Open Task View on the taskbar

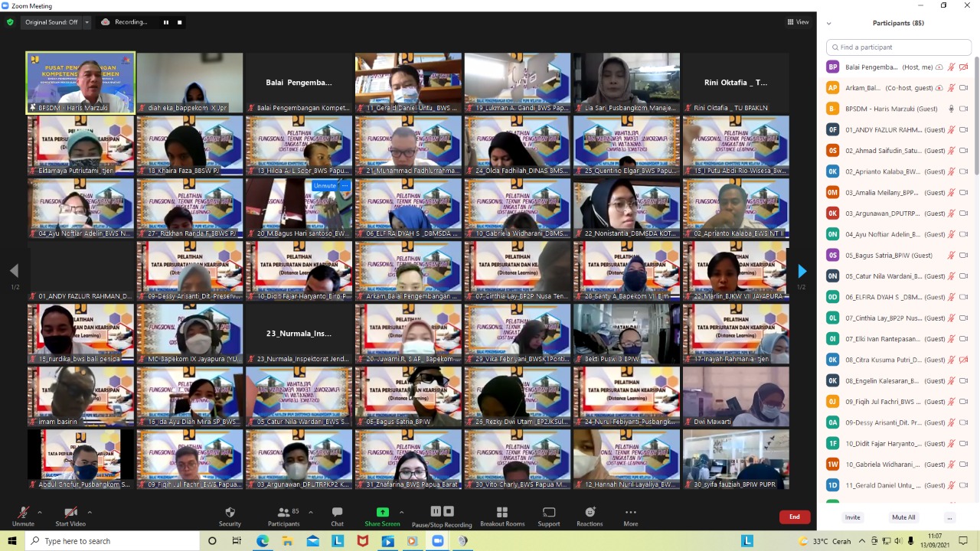[x=237, y=541]
